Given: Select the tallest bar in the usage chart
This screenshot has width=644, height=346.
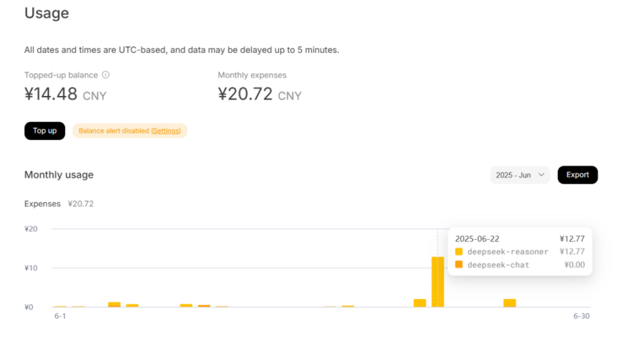Looking at the screenshot, I should [438, 282].
